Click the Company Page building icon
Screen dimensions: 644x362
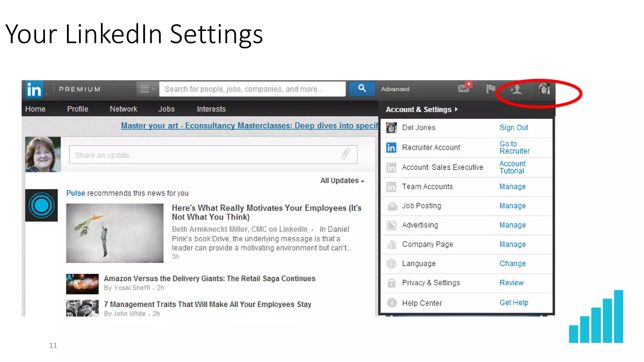(x=391, y=244)
